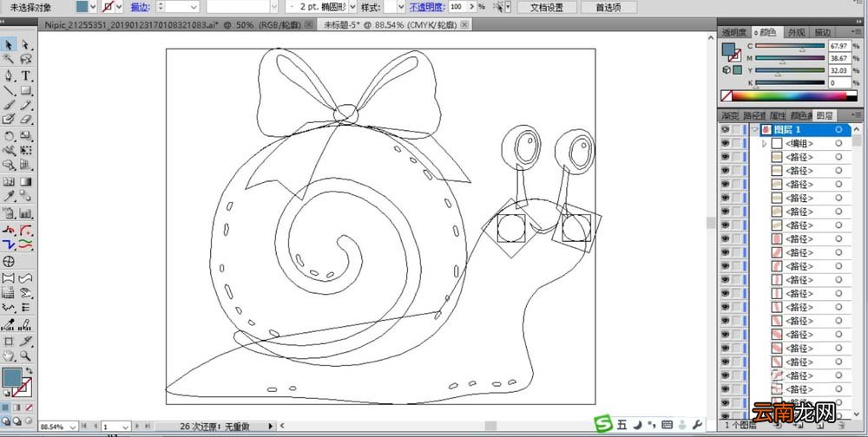The height and width of the screenshot is (437, 868).
Task: Select the Eraser tool
Action: click(x=26, y=120)
